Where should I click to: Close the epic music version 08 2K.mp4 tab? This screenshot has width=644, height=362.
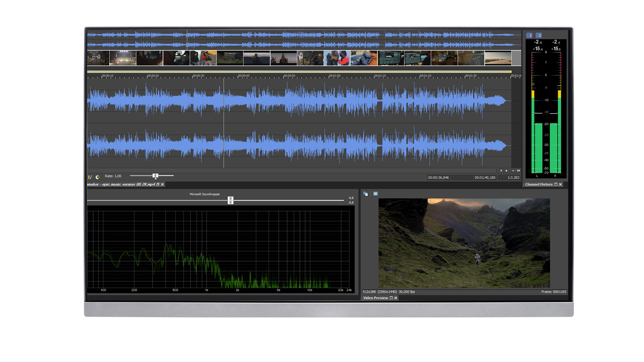tap(162, 184)
